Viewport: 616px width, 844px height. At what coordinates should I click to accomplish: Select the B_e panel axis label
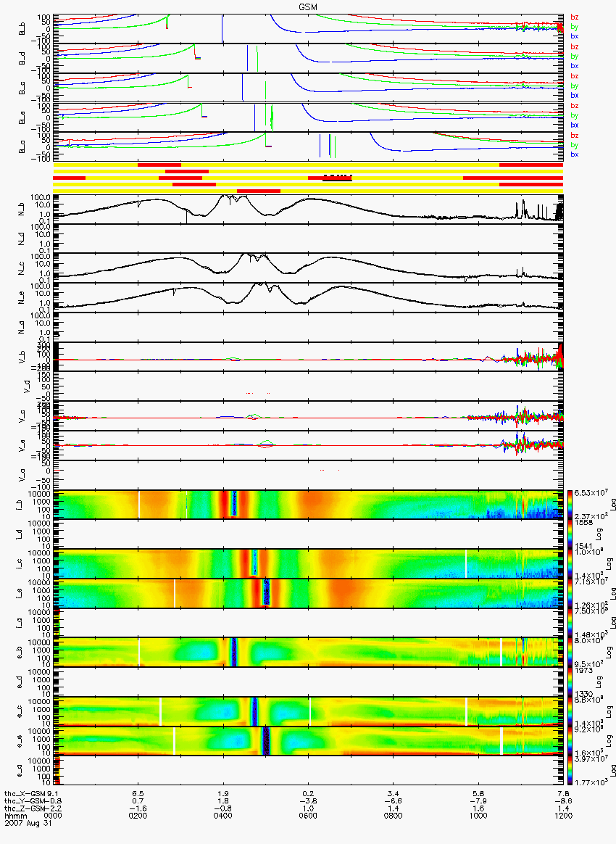[22, 117]
